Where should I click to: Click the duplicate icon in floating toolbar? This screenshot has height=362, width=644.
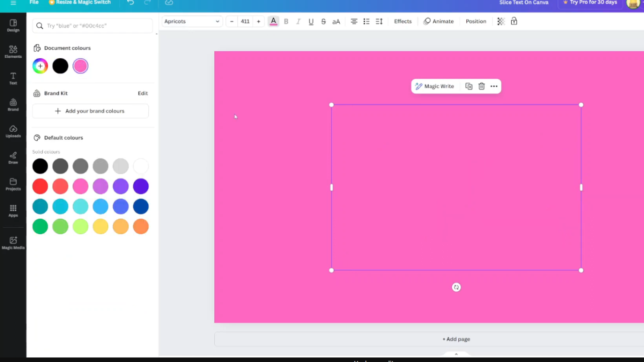pyautogui.click(x=469, y=86)
